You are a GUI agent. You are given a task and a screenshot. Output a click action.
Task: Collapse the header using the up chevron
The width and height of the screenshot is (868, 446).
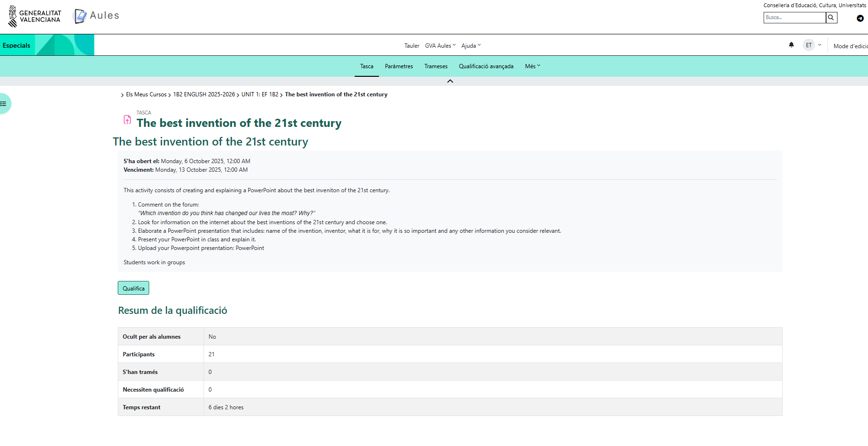450,81
